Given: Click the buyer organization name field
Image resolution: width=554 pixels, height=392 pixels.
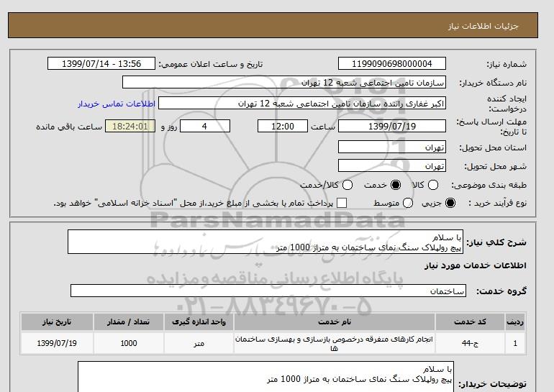Looking at the screenshot, I should coord(284,82).
